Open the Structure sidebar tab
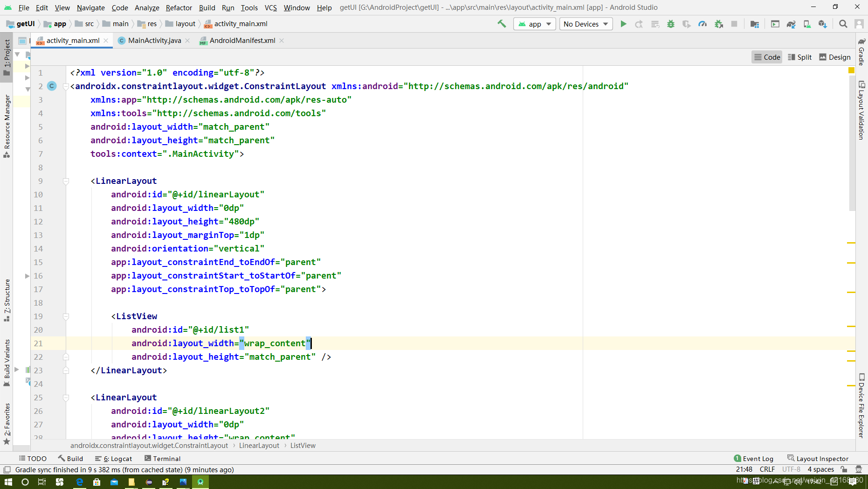The height and width of the screenshot is (489, 868). click(x=7, y=300)
